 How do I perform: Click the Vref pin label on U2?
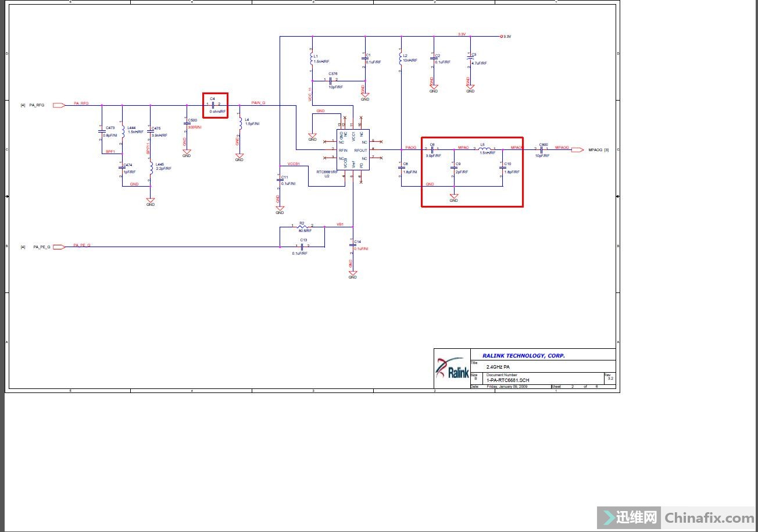coord(354,165)
